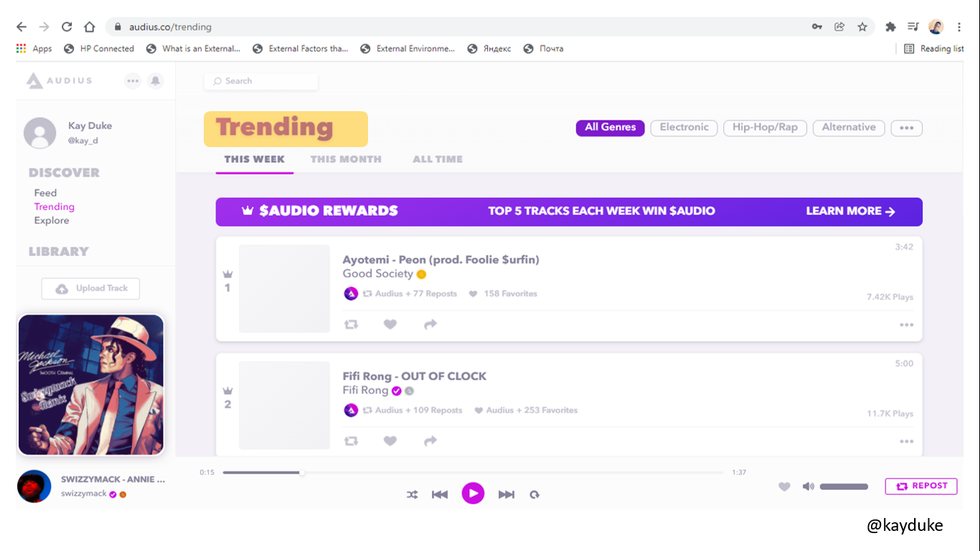Viewport: 980px width, 551px height.
Task: Open more options for Fifi Rong track
Action: click(907, 442)
